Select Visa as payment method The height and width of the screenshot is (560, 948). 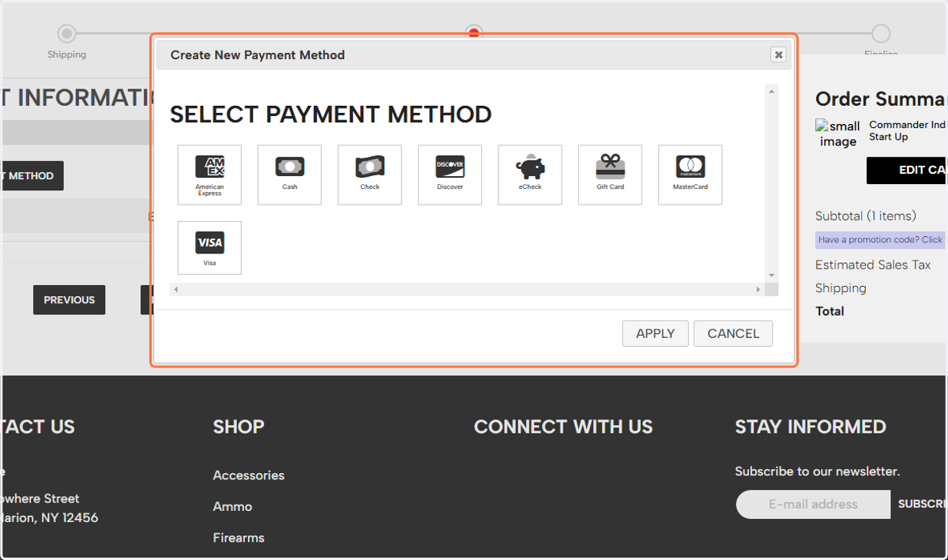point(209,248)
